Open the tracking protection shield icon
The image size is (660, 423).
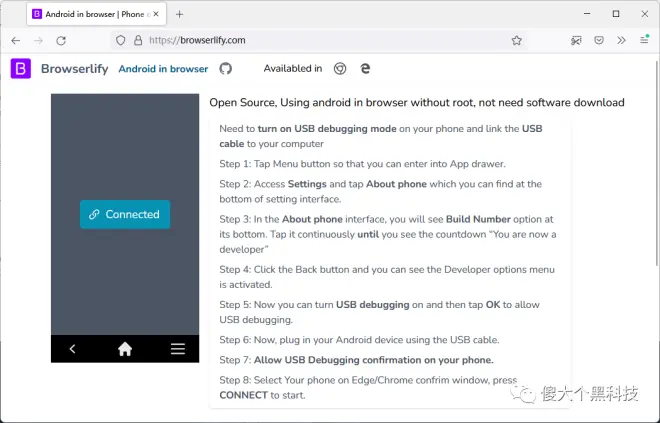coord(121,40)
